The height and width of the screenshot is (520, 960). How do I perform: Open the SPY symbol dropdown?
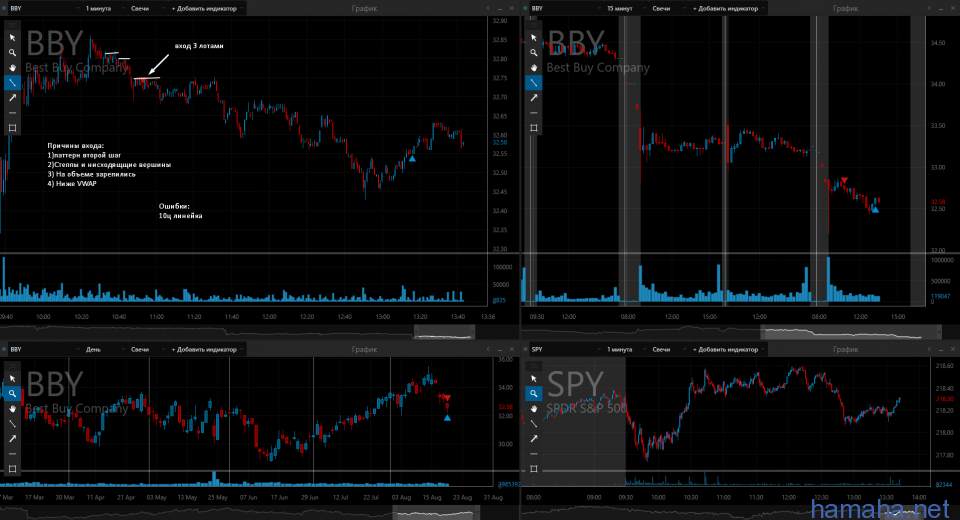point(566,349)
